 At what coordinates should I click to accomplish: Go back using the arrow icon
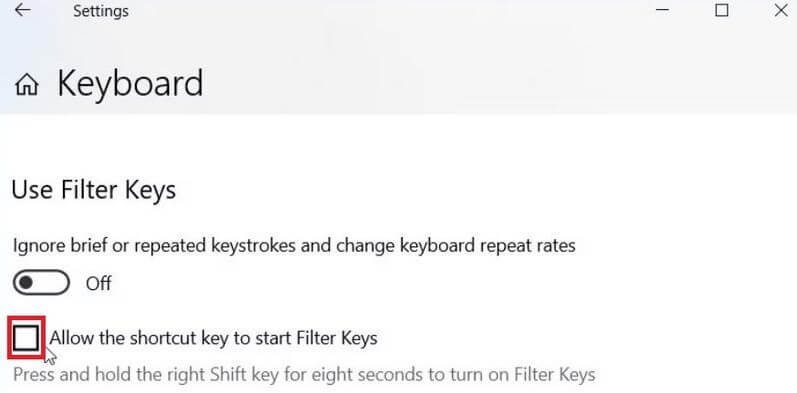(22, 10)
